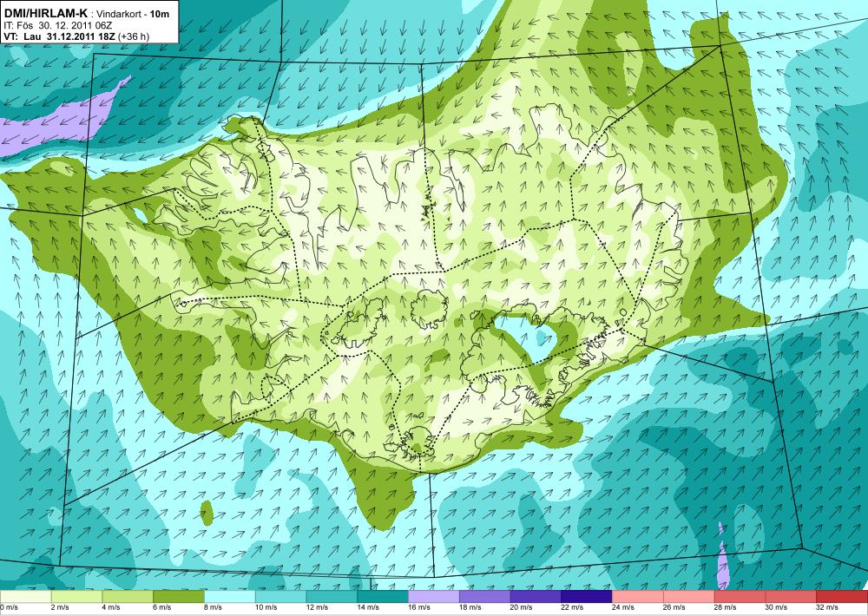Click the red legend swatch past 32 m/s
Screen dimensions: 868x616
coord(842,597)
